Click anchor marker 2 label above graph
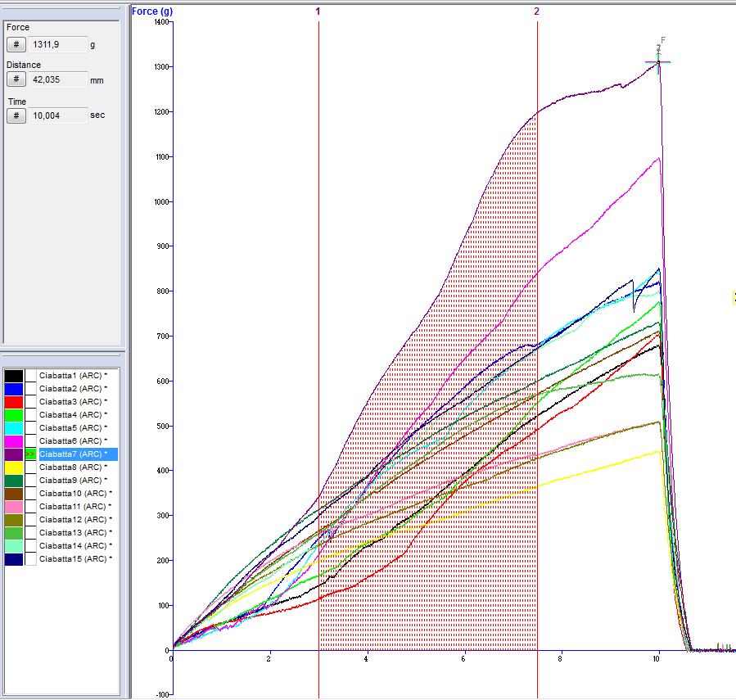This screenshot has width=736, height=700. [536, 11]
